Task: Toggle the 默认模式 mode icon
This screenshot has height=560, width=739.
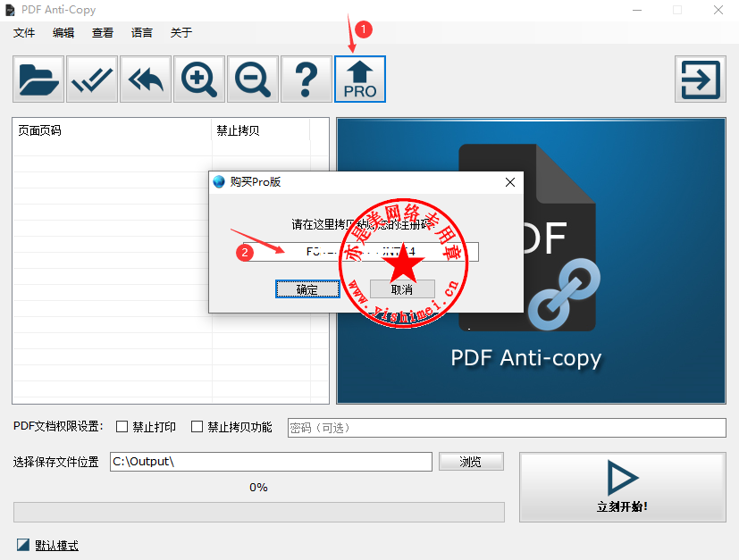Action: pos(23,545)
